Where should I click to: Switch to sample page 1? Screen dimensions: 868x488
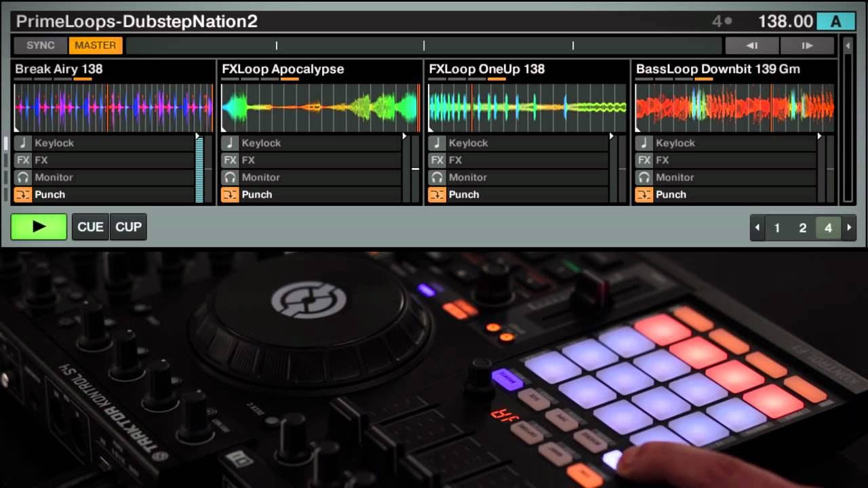click(x=777, y=228)
